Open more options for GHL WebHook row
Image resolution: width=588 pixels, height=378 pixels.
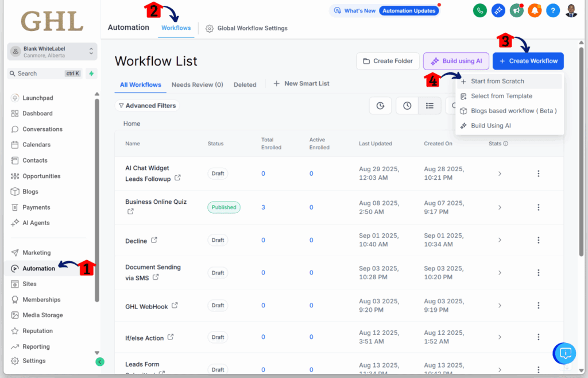[539, 306]
